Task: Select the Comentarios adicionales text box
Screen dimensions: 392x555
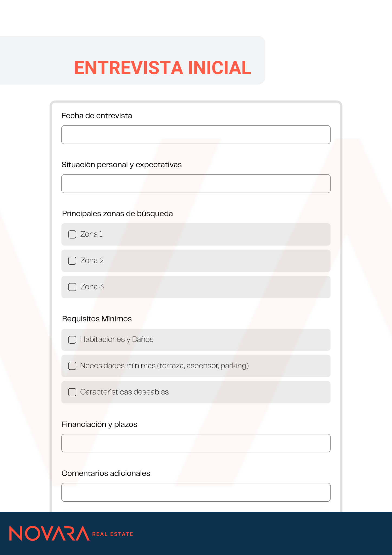Action: point(196,492)
